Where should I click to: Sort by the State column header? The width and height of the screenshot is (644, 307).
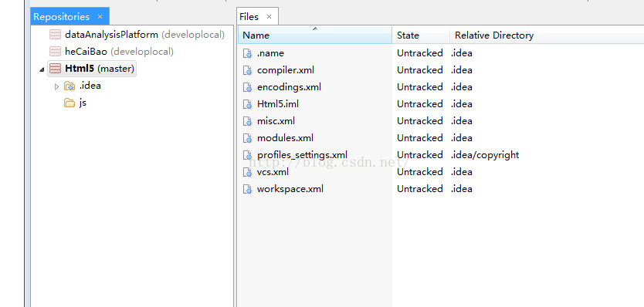point(421,35)
